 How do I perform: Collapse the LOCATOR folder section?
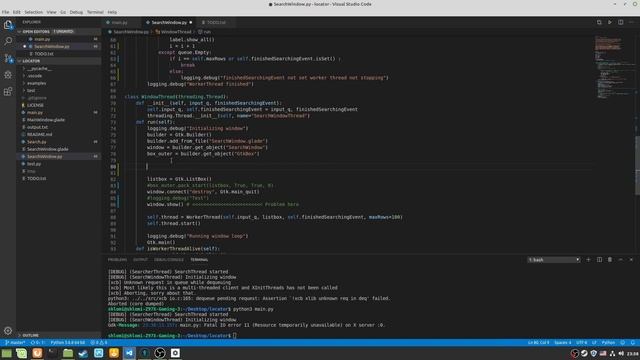point(58,61)
